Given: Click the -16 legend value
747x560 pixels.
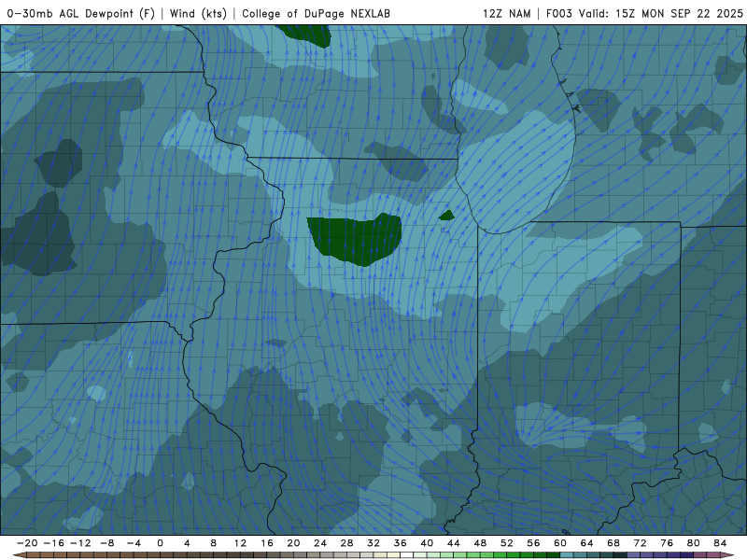Looking at the screenshot, I should 53,543.
